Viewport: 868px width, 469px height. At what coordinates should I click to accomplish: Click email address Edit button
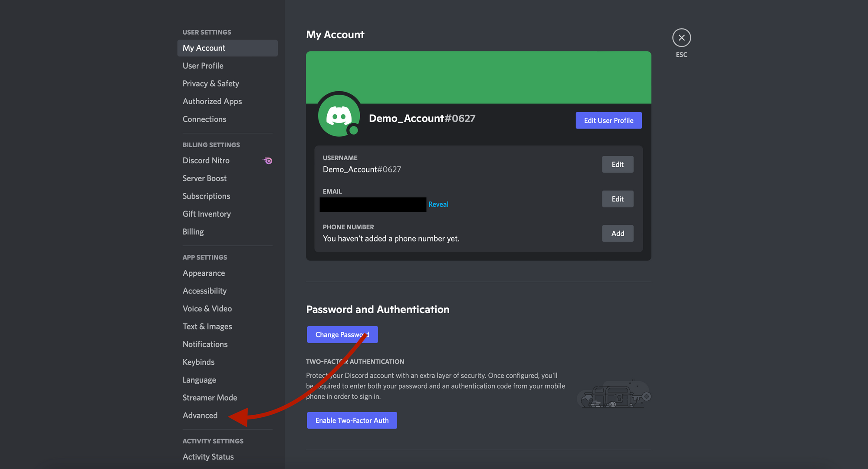tap(617, 199)
